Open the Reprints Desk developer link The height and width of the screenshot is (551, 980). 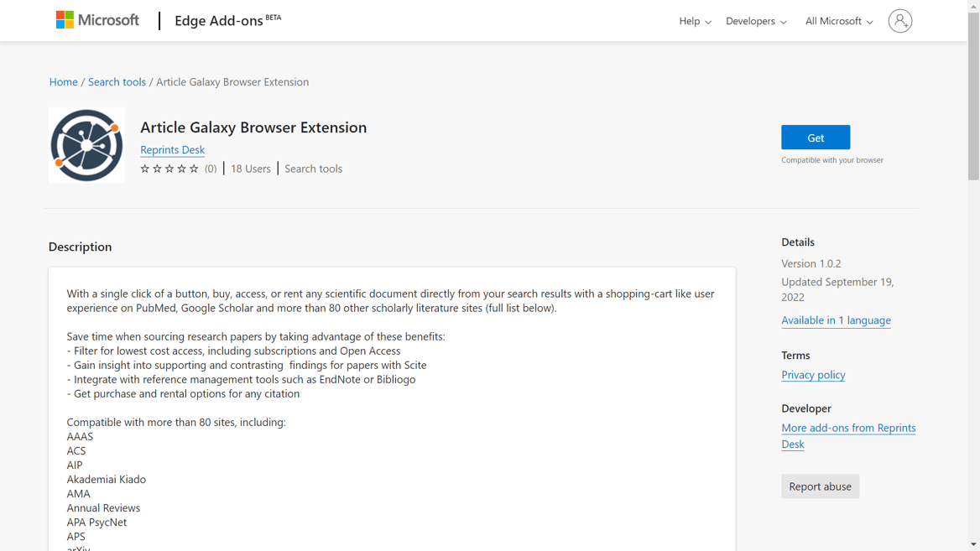(x=172, y=150)
